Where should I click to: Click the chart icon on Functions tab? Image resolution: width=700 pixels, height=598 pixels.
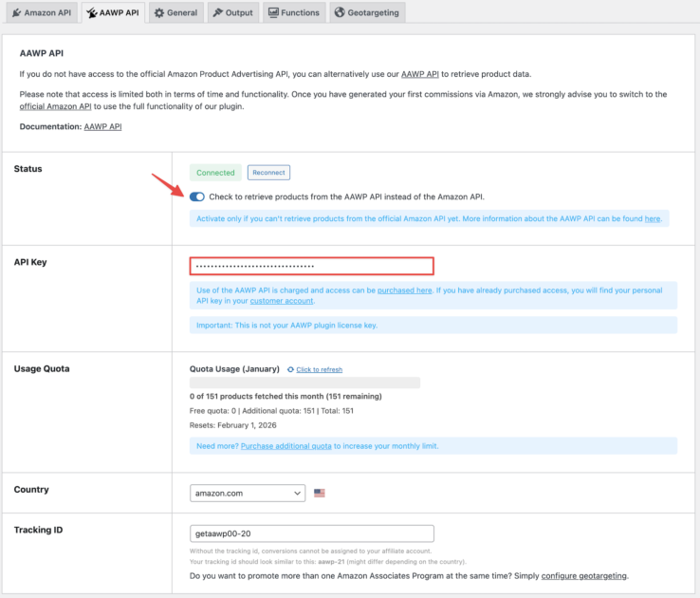pyautogui.click(x=273, y=12)
